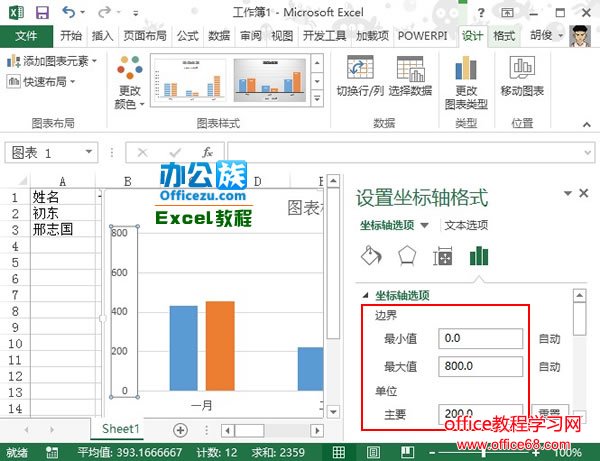This screenshot has height=461, width=600.
Task: Switch to Page Layout view icon
Action: pyautogui.click(x=373, y=452)
